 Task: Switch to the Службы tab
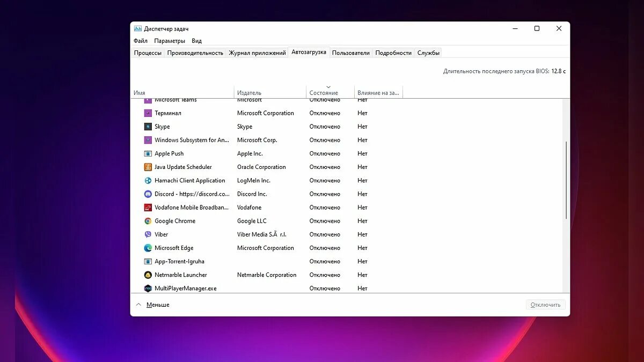click(x=428, y=53)
